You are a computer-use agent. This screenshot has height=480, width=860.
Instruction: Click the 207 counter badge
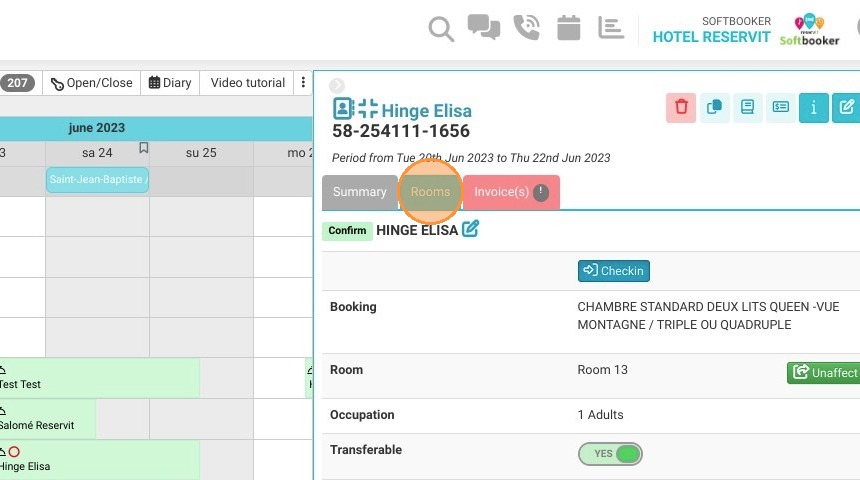pyautogui.click(x=17, y=83)
